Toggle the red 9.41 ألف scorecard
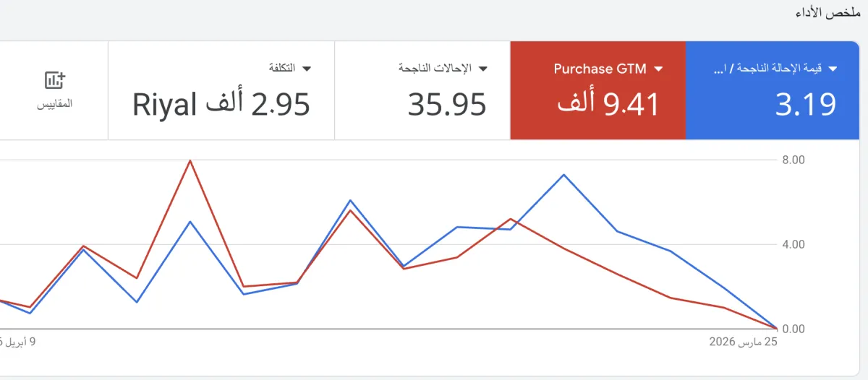The width and height of the screenshot is (868, 380). coord(597,90)
